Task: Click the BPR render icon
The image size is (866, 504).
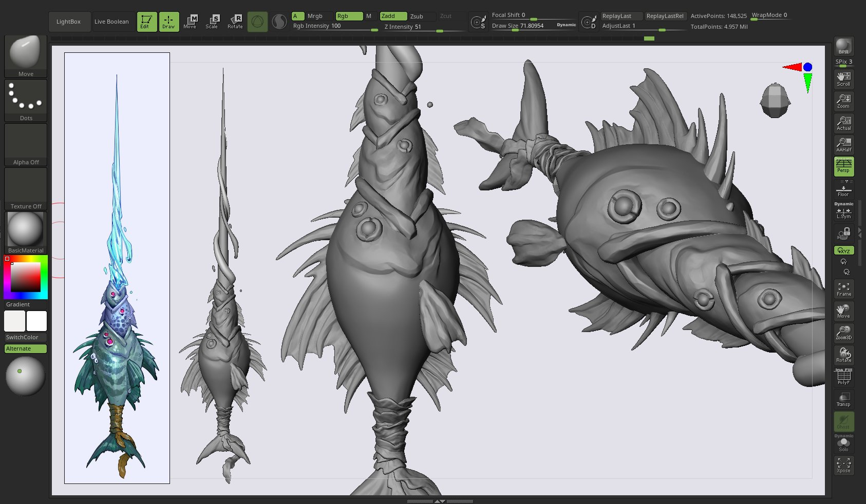Action: (x=843, y=46)
